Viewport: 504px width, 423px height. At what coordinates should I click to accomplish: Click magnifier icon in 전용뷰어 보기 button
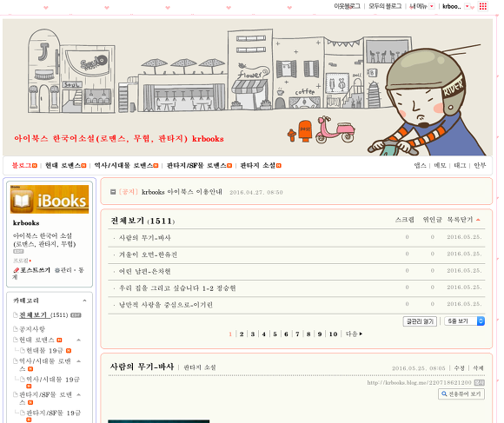tap(444, 393)
